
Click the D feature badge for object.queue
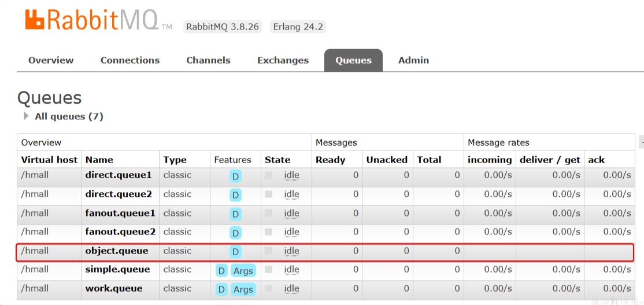[x=235, y=252]
